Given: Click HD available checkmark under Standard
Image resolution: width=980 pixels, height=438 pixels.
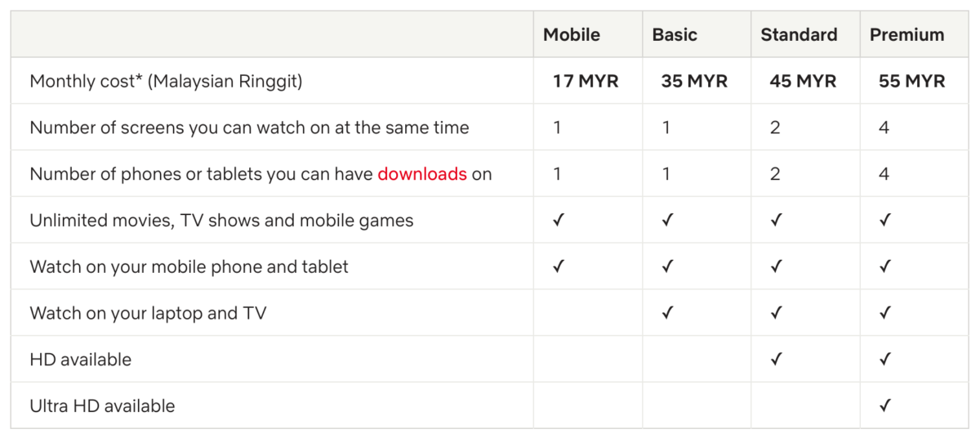Looking at the screenshot, I should [x=776, y=359].
